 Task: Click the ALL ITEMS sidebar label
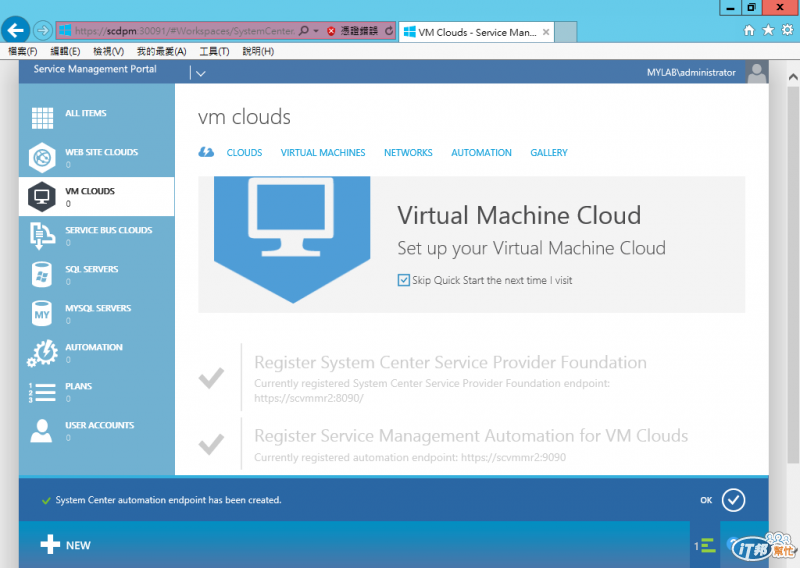(x=86, y=113)
